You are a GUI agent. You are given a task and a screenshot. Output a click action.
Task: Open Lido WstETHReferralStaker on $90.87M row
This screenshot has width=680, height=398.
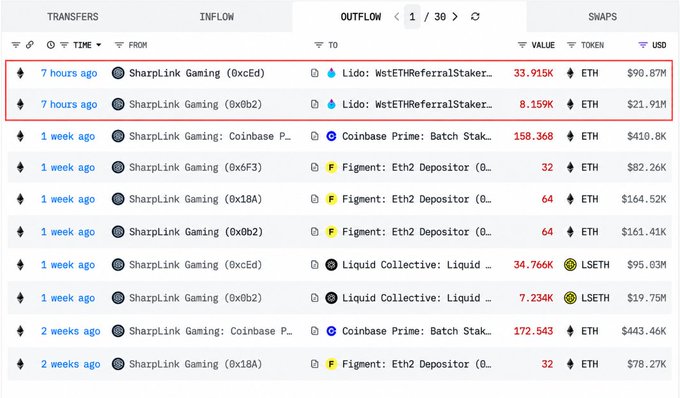(x=417, y=73)
